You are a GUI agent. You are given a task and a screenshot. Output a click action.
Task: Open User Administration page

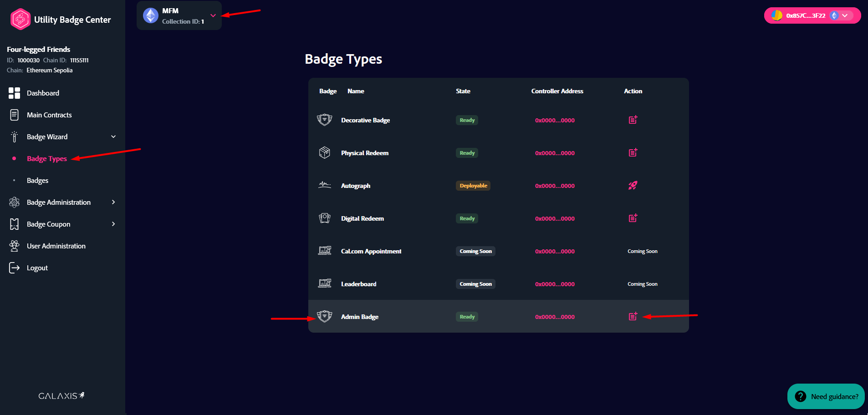56,246
